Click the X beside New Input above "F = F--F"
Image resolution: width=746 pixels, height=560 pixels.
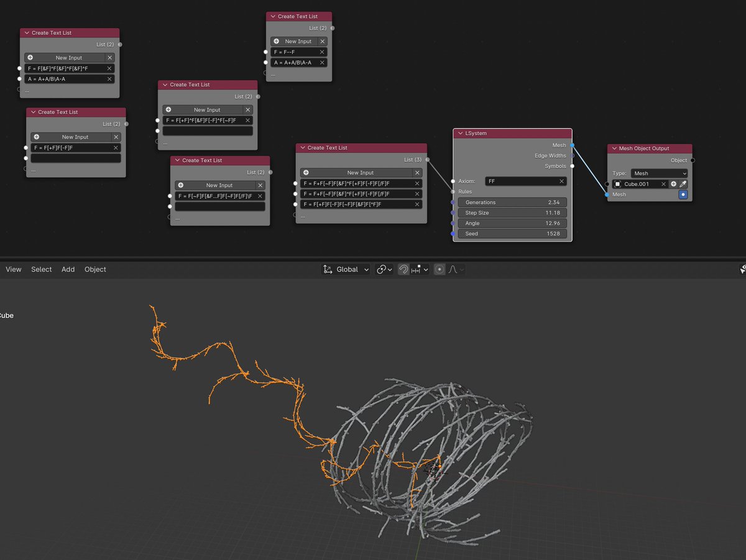[322, 42]
